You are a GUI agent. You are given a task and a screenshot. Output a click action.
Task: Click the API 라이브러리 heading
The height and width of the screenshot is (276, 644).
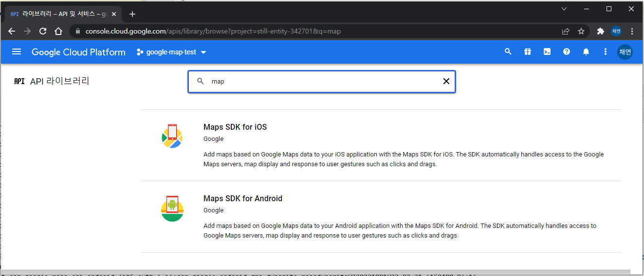pos(60,81)
